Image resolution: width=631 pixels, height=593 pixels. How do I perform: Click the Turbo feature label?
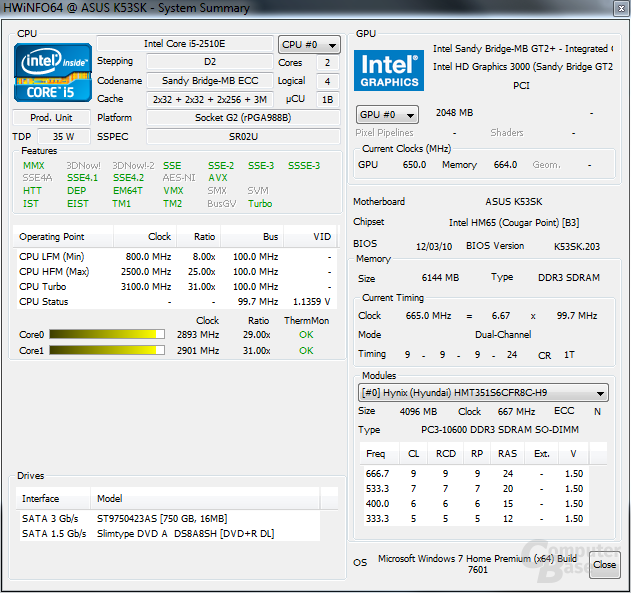(260, 204)
